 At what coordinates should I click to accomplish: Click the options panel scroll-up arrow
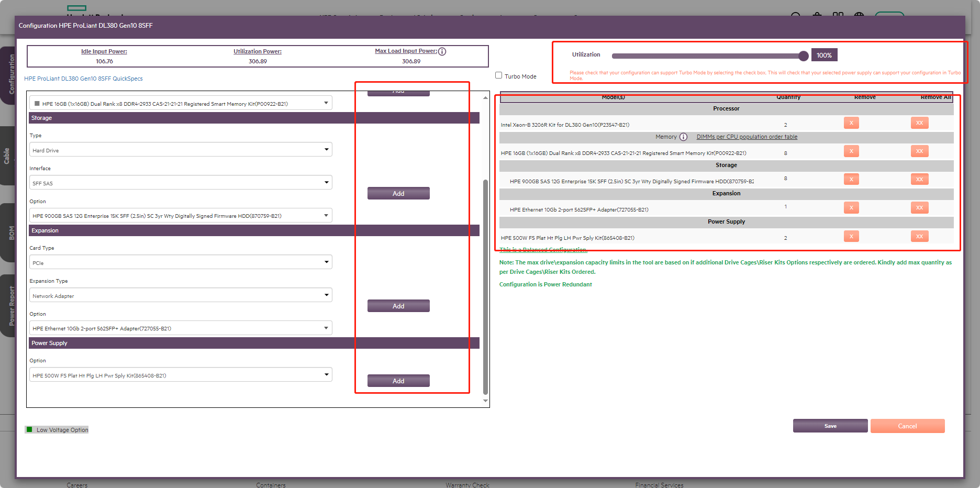coord(485,97)
